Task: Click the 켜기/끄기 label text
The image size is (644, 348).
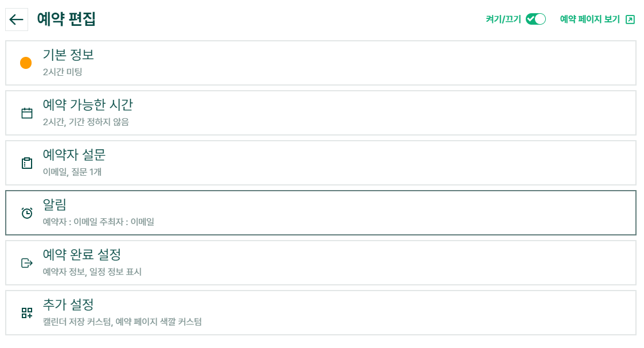Action: 503,20
